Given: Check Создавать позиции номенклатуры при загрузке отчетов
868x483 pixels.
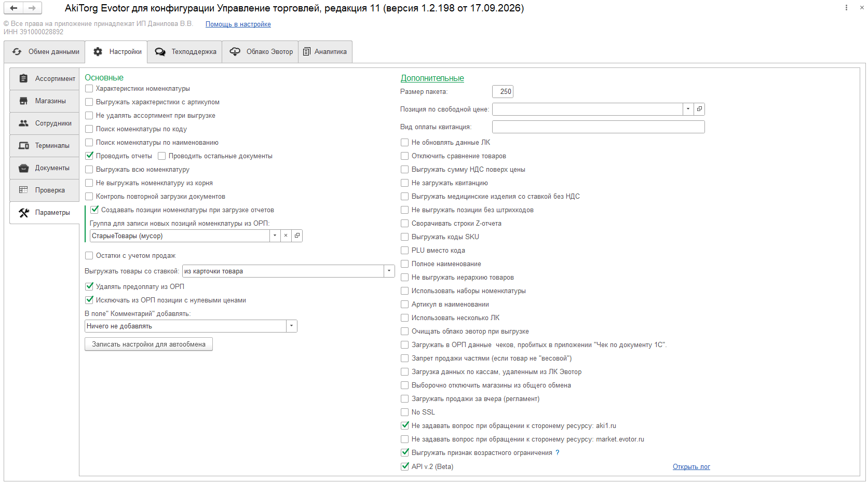Looking at the screenshot, I should tap(94, 210).
